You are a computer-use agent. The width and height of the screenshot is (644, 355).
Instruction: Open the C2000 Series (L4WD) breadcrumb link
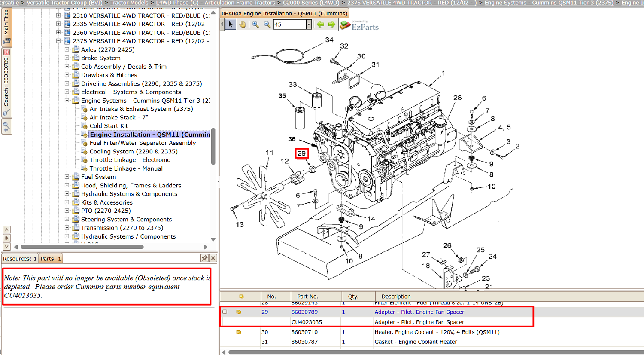click(x=311, y=3)
